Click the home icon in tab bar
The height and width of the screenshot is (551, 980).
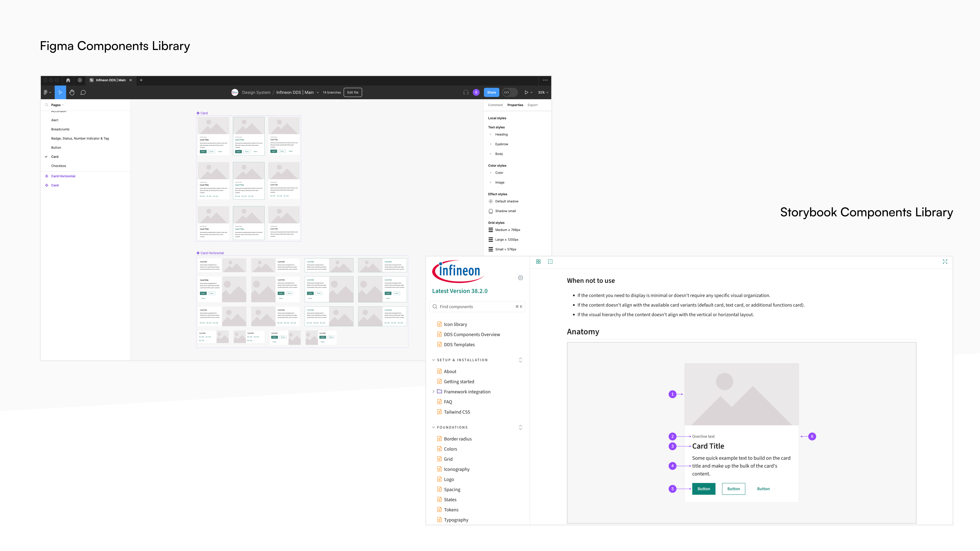[68, 80]
